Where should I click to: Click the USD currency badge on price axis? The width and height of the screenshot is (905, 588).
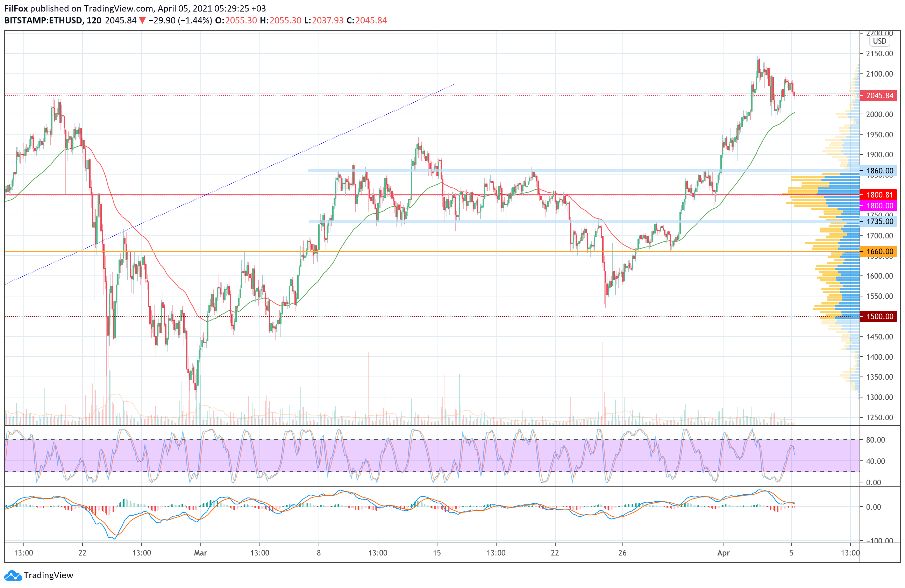(x=879, y=41)
